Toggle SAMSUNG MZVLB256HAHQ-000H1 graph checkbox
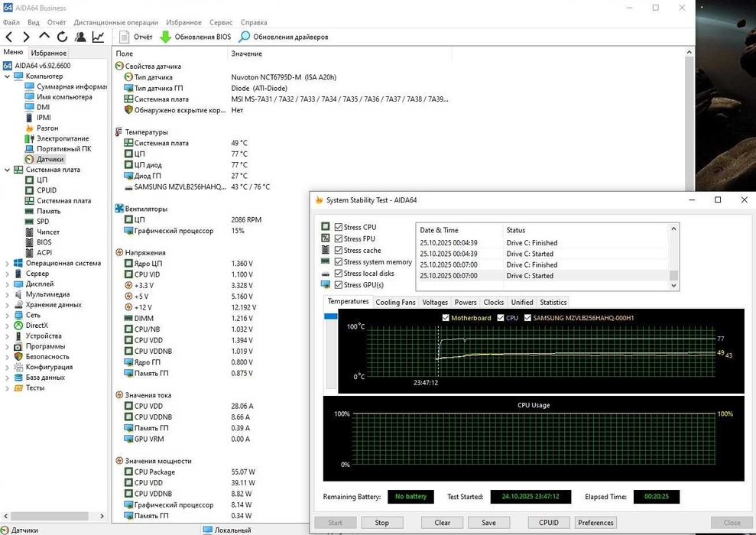Screen dimensions: 756x535 (527, 318)
